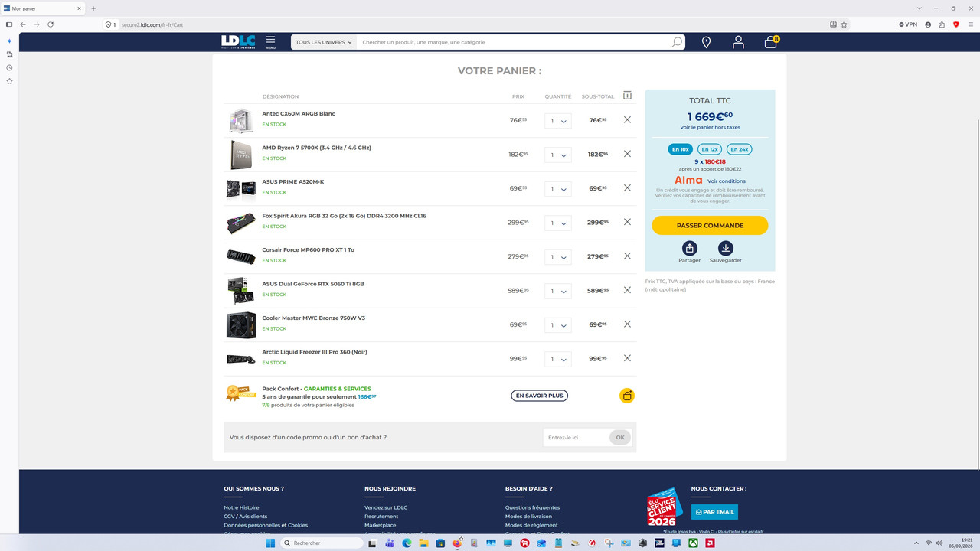Click OK to apply promo code
980x551 pixels.
[x=620, y=437]
